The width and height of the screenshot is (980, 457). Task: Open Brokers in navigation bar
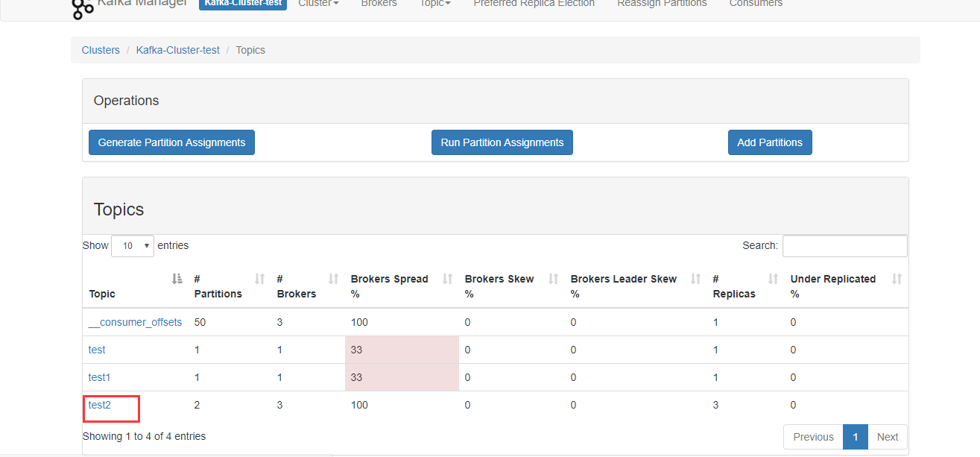point(379,4)
